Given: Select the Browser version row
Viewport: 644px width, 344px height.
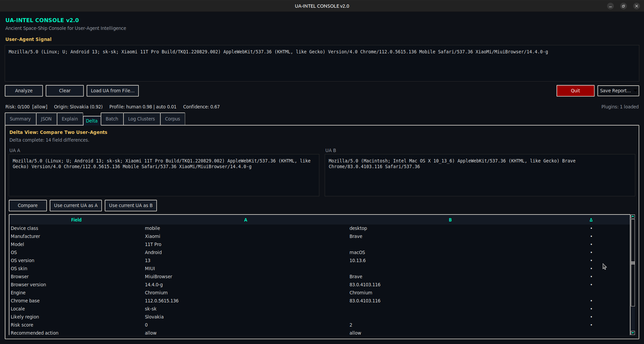Looking at the screenshot, I should 29,285.
